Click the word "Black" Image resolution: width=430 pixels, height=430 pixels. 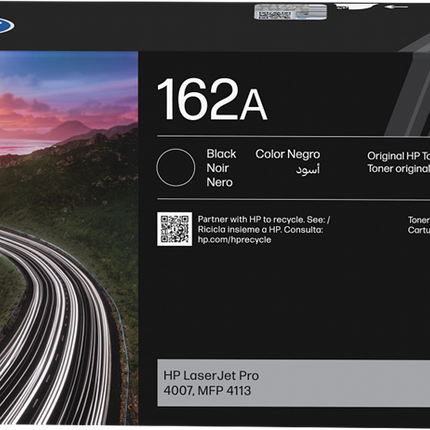pyautogui.click(x=221, y=154)
